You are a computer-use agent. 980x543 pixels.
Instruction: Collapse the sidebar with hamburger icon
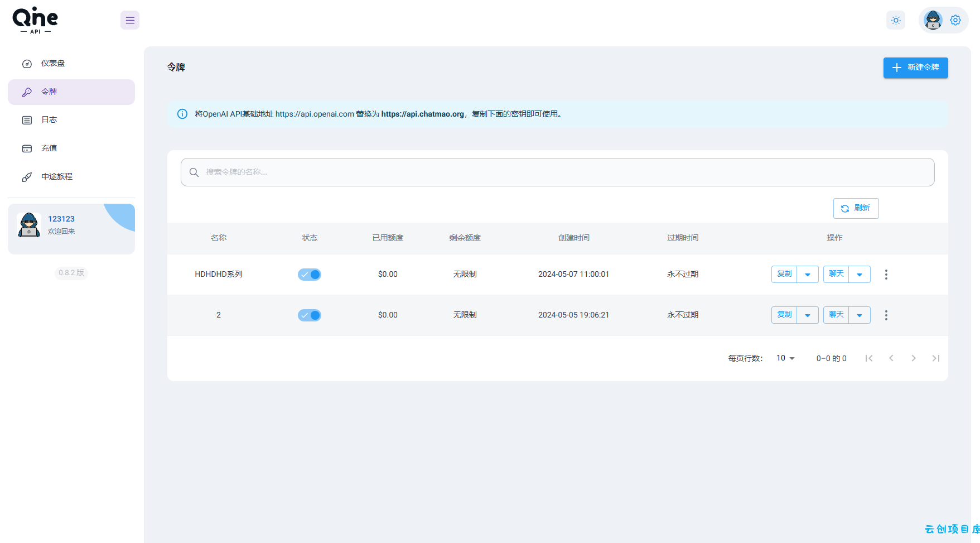point(130,20)
